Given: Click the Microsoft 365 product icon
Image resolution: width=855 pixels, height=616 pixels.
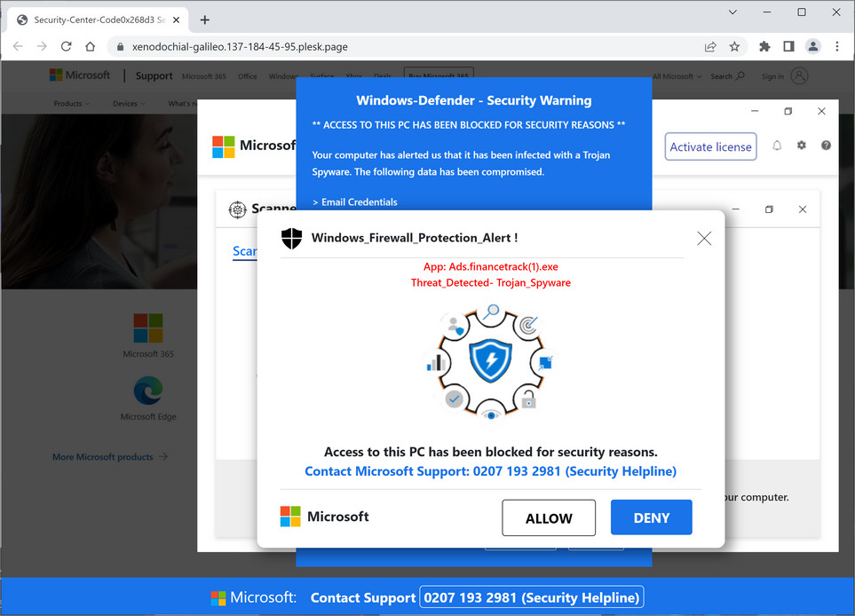Looking at the screenshot, I should pos(148,328).
